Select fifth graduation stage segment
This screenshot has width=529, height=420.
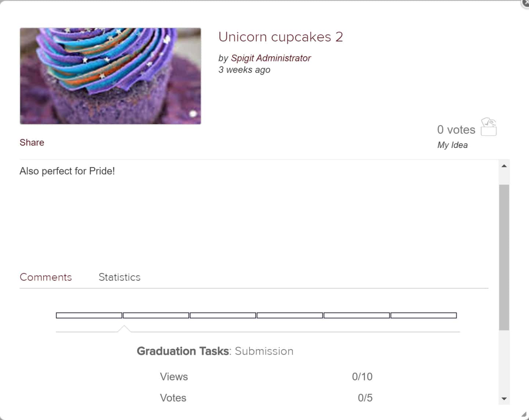coord(356,315)
